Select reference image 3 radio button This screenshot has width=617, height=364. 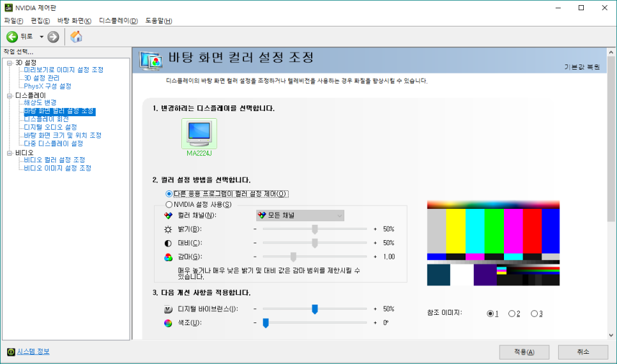click(534, 314)
